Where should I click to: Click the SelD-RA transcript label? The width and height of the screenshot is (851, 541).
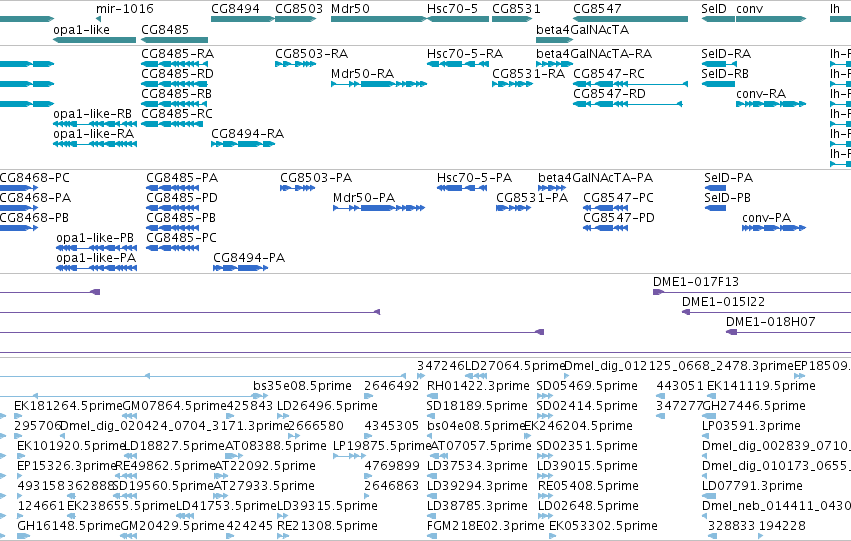pos(726,54)
